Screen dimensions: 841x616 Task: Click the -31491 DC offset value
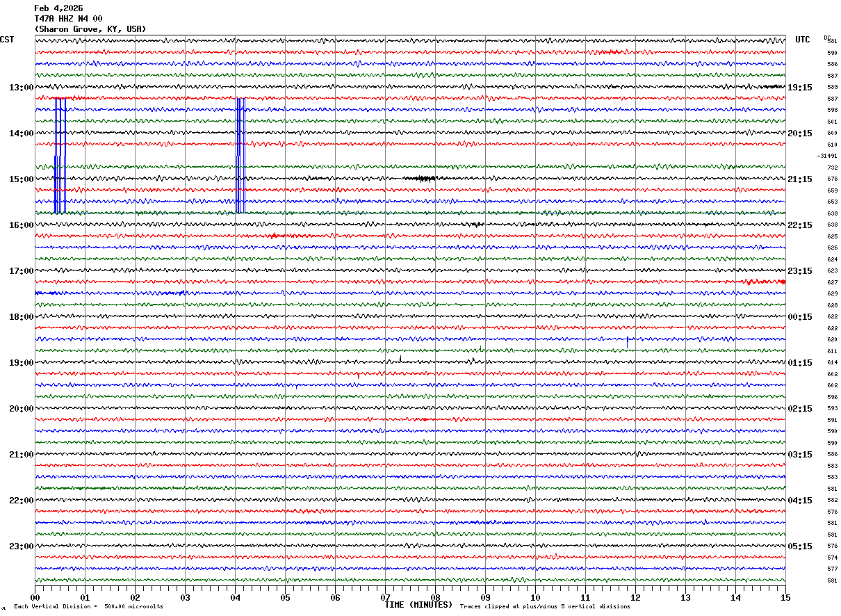tap(826, 156)
